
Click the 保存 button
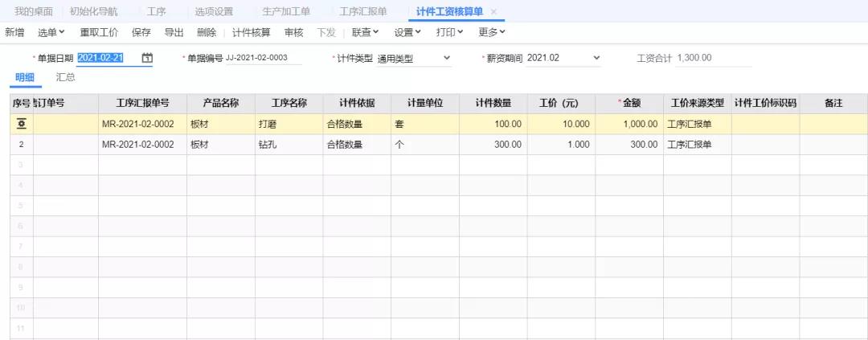click(x=141, y=32)
